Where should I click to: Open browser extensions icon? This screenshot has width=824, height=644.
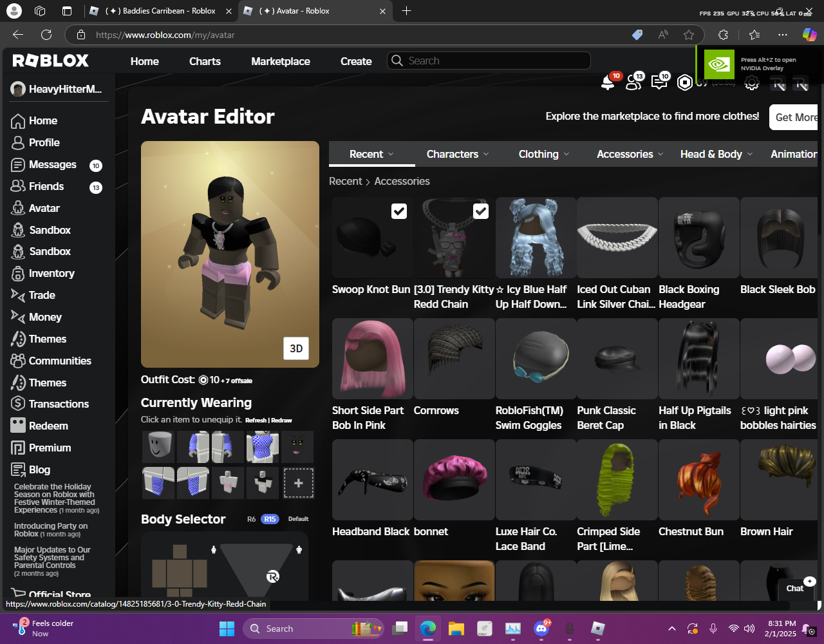[x=723, y=35]
